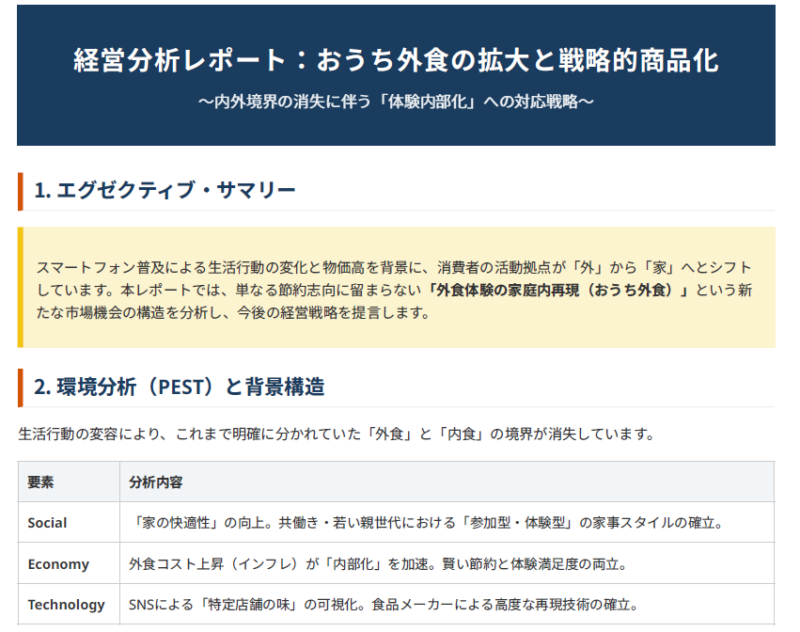
Task: Click the yellow executive summary box
Action: pos(396,287)
